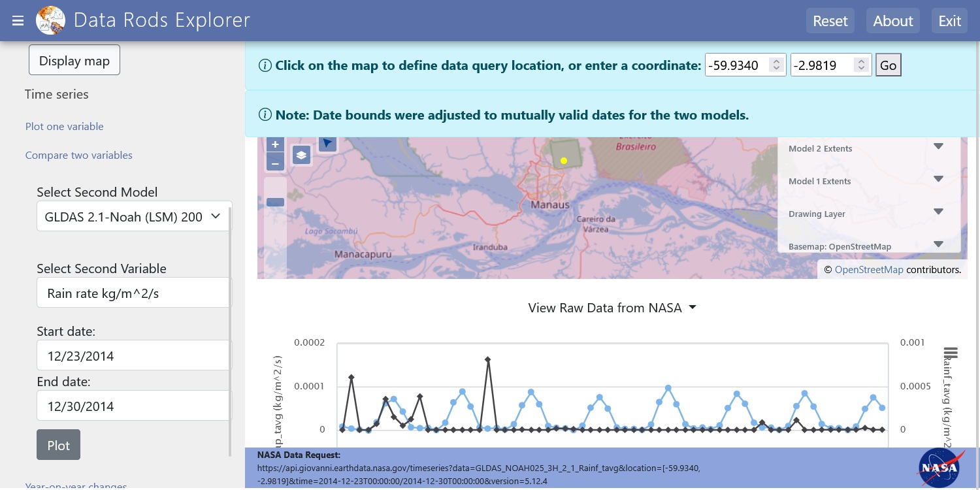Open the hamburger navigation menu

[x=18, y=21]
